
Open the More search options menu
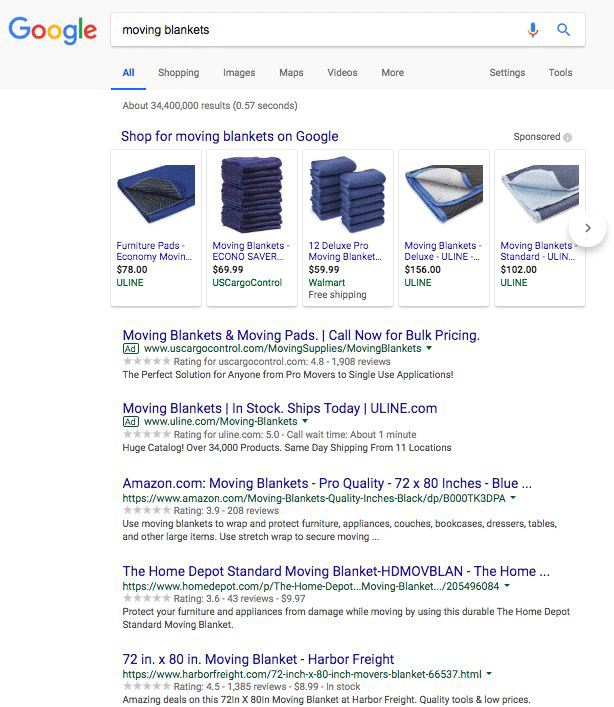pos(392,73)
